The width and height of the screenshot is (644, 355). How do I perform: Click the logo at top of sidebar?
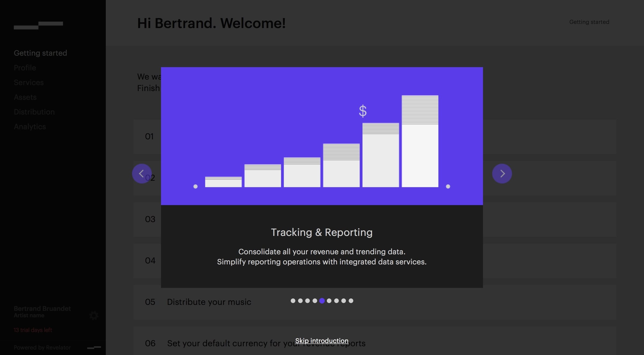click(38, 25)
